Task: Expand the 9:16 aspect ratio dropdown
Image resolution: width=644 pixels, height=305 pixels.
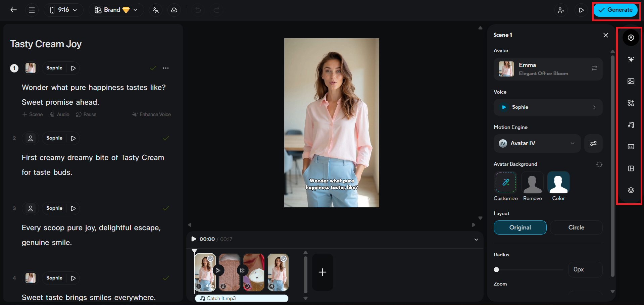Action: [63, 10]
